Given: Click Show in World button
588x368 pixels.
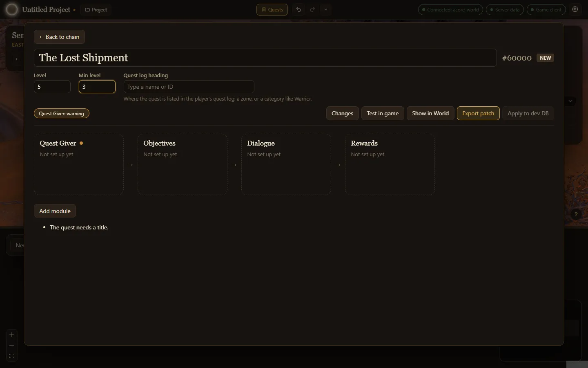Looking at the screenshot, I should (x=430, y=113).
